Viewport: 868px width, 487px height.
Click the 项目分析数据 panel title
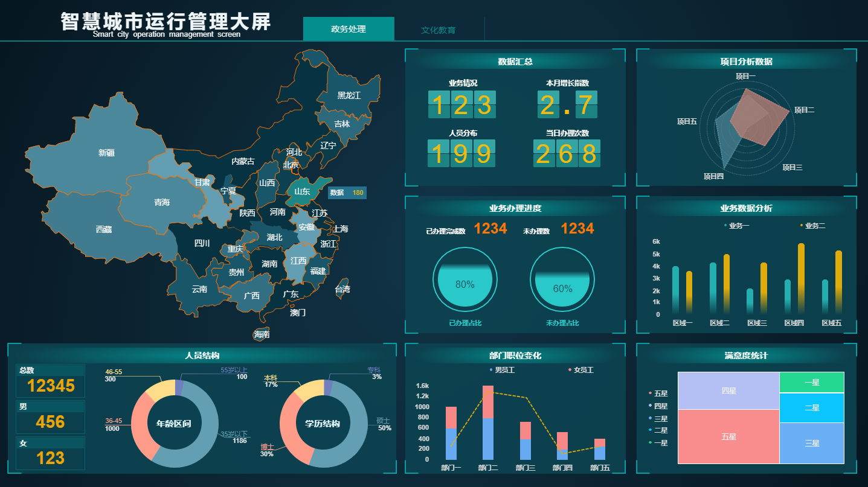coord(746,62)
